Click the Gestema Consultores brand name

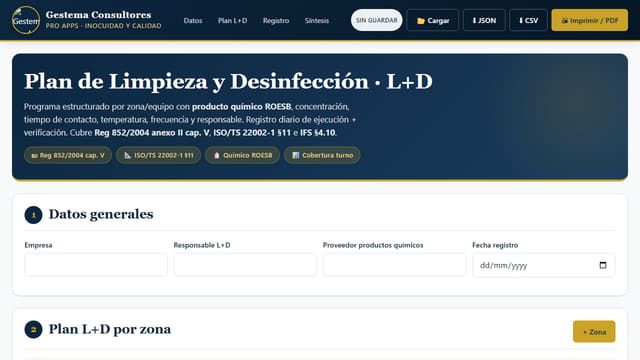(x=98, y=15)
